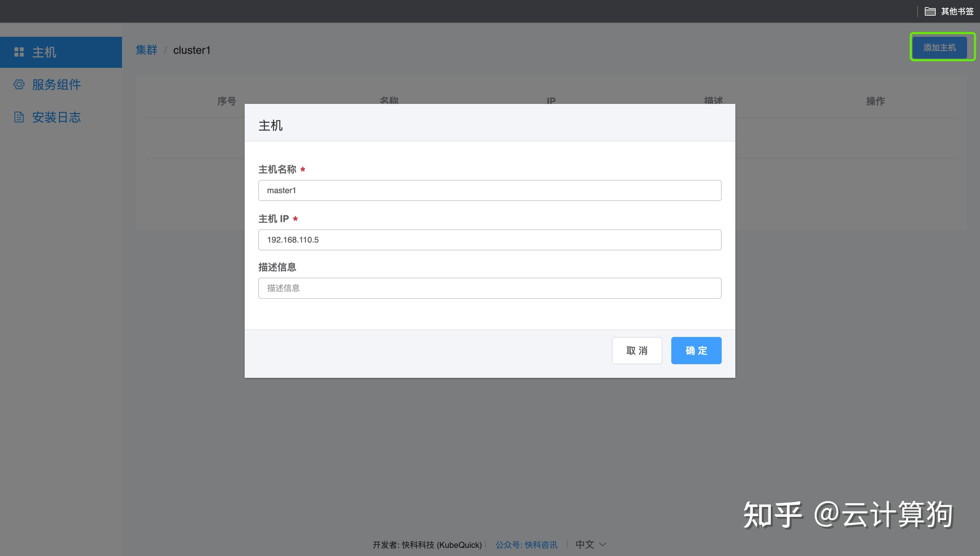The width and height of the screenshot is (980, 556).
Task: Click the grid icon beside 主机
Action: coord(19,52)
